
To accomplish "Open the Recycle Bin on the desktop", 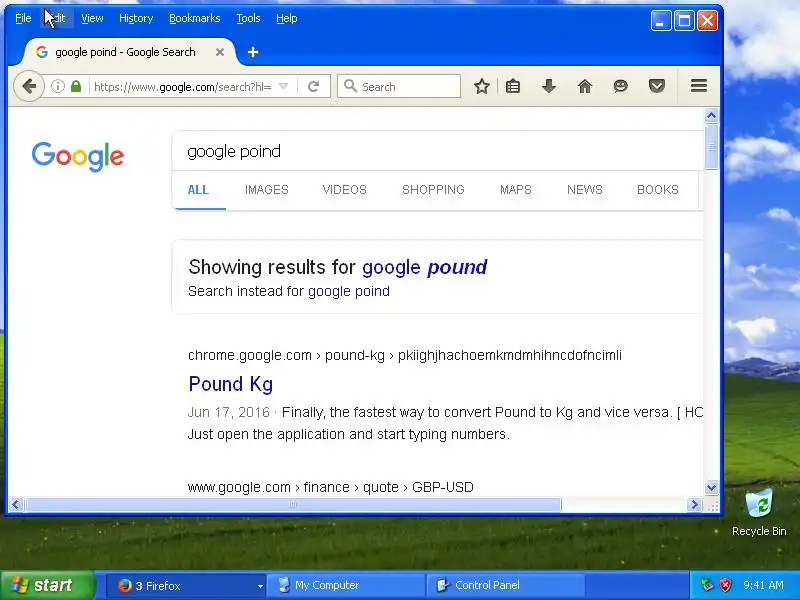I will (759, 512).
